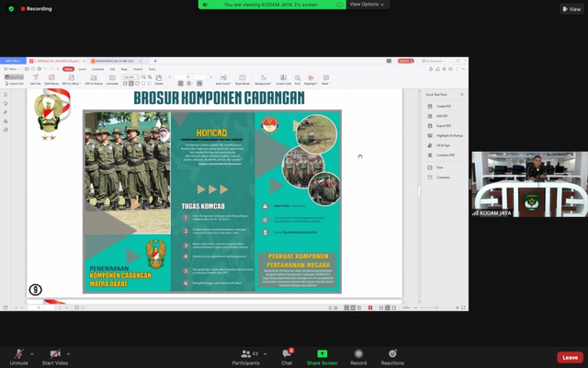Start Video in Zoom

(x=55, y=357)
